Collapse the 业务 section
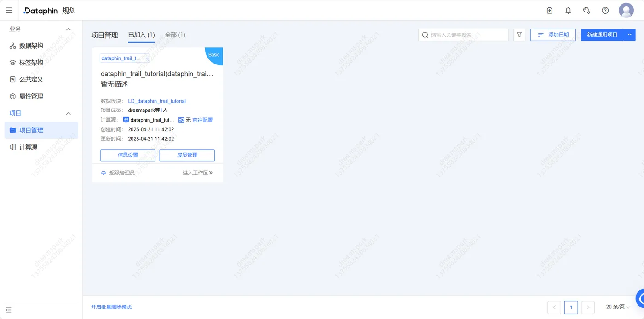The height and width of the screenshot is (319, 644). pyautogui.click(x=69, y=29)
